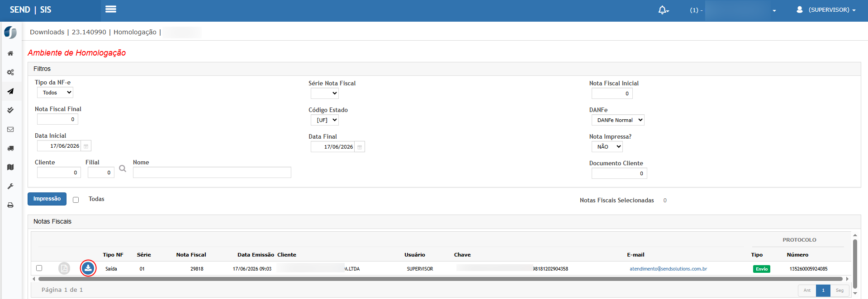Click the Saída cell in the table row

[111, 269]
